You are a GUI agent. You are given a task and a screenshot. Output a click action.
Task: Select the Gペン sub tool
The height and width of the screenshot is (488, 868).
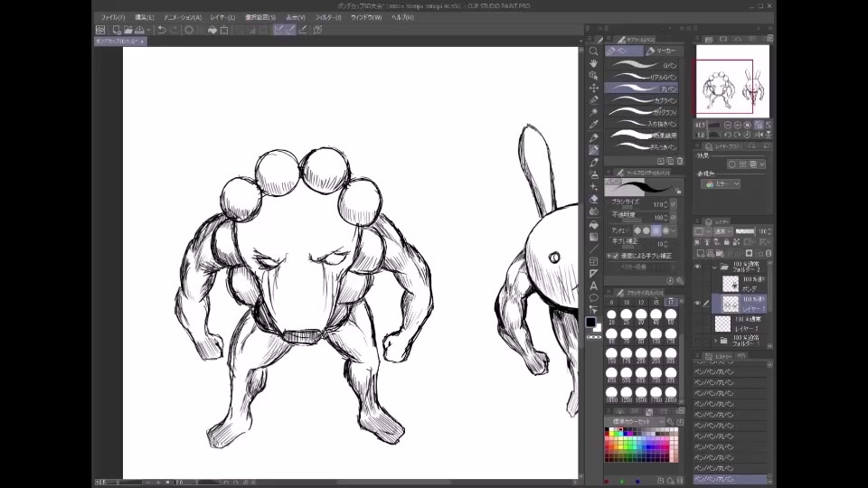tap(642, 65)
